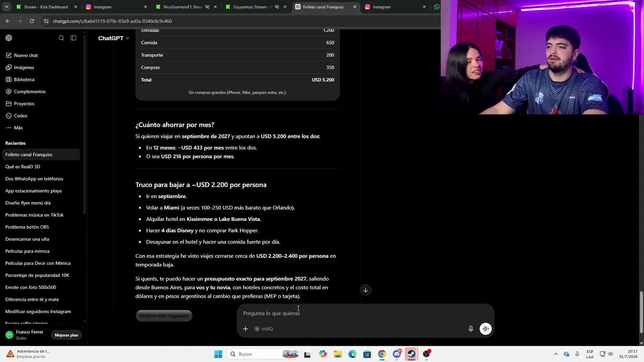Screen dimensions: 644x362
Task: Select the vidIQ chip in the composer
Action: coord(264,329)
